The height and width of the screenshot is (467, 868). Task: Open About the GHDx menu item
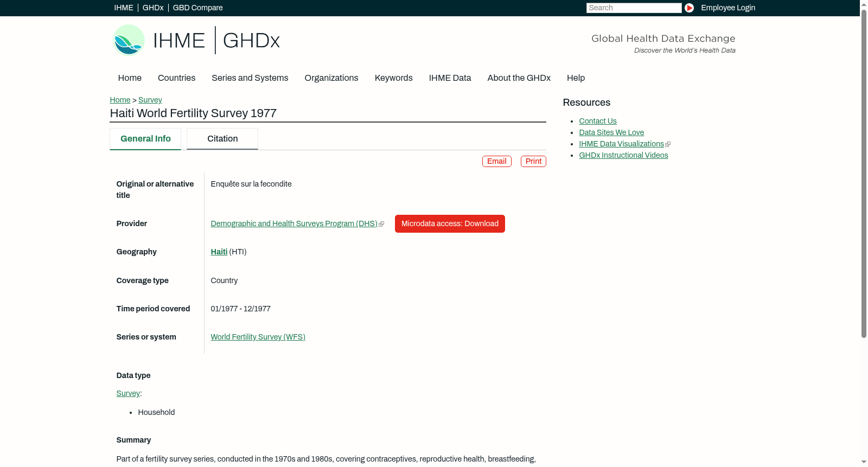[519, 78]
